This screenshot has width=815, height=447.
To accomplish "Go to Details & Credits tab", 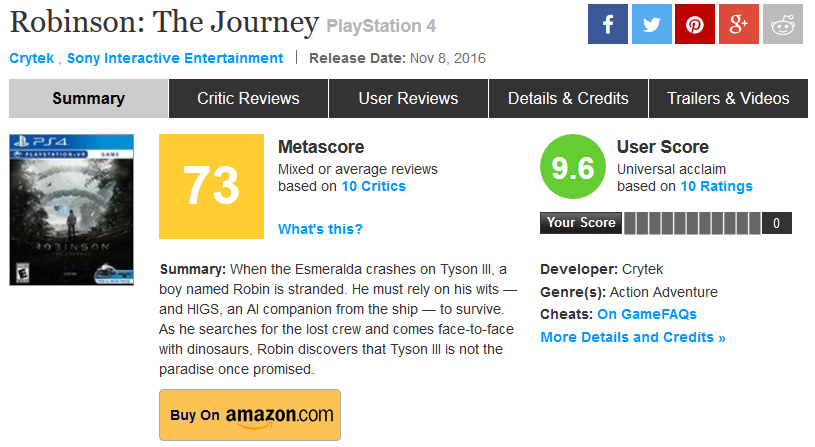I will pos(568,98).
